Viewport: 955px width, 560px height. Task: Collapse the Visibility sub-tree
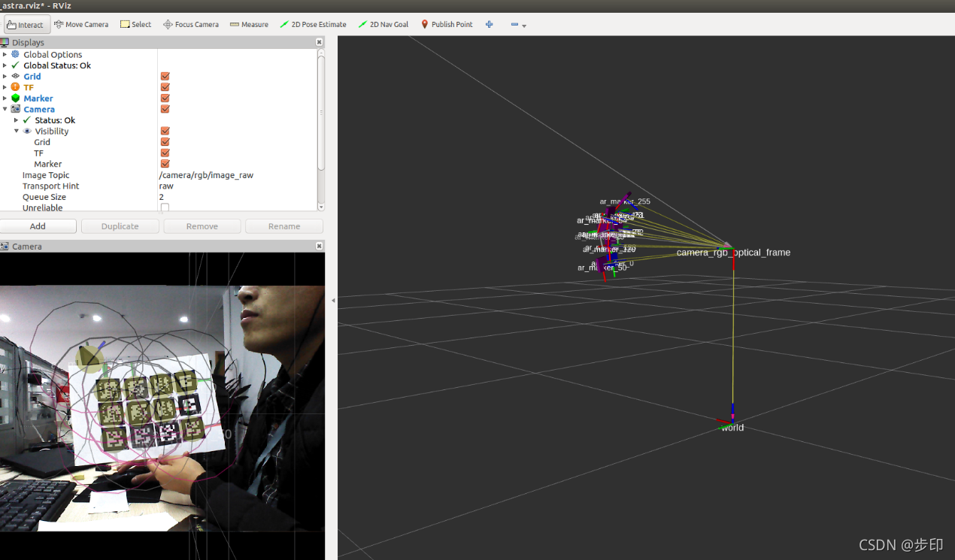point(16,131)
